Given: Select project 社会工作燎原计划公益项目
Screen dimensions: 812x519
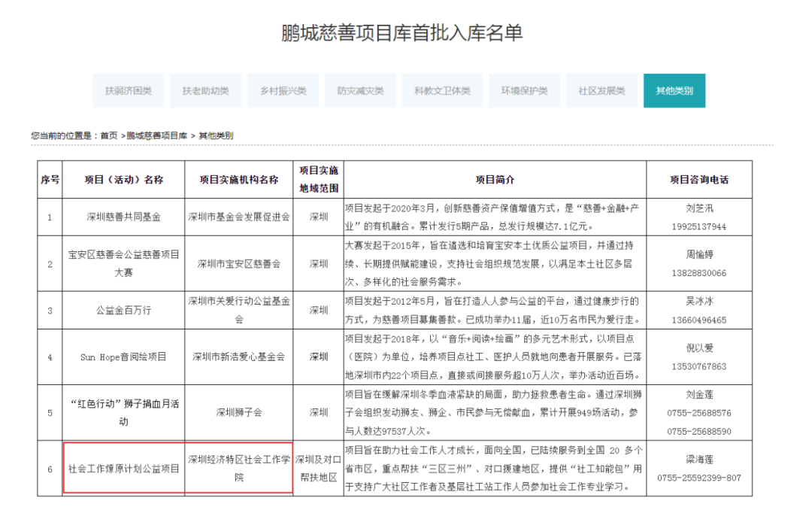Looking at the screenshot, I should click(124, 469).
